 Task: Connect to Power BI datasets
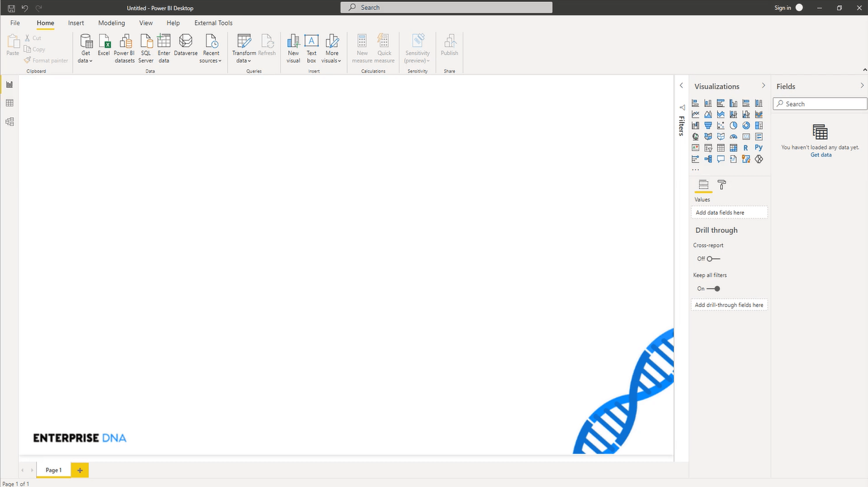125,48
